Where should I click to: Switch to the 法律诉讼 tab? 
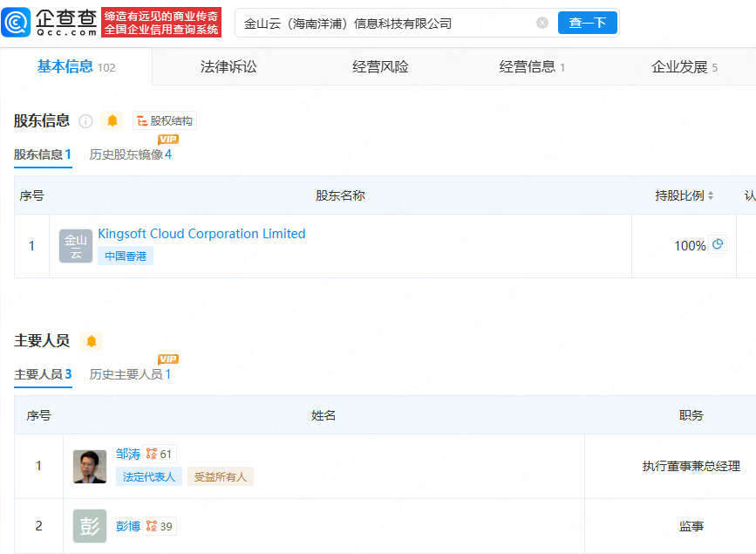(x=228, y=66)
